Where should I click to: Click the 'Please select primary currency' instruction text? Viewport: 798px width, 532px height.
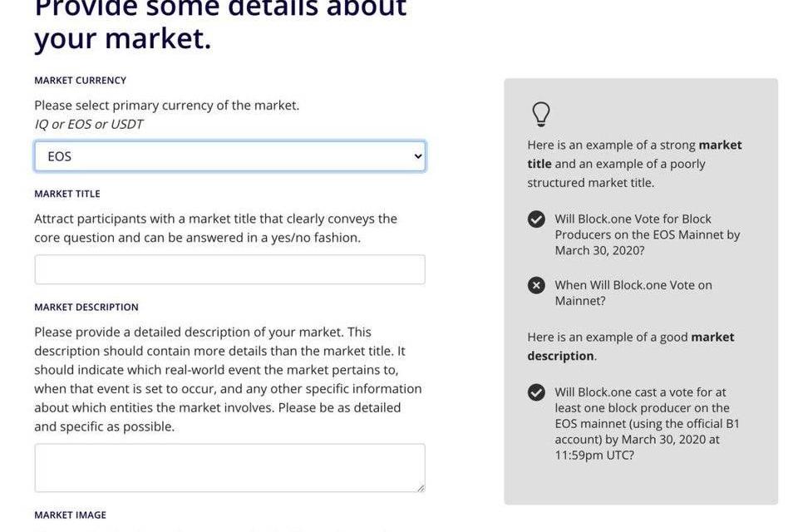[166, 106]
